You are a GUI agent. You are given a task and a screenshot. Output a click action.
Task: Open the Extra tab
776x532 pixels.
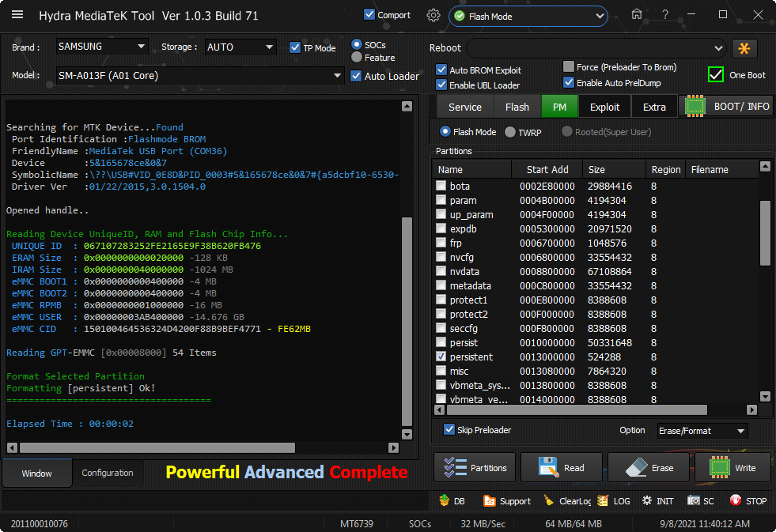[x=654, y=107]
